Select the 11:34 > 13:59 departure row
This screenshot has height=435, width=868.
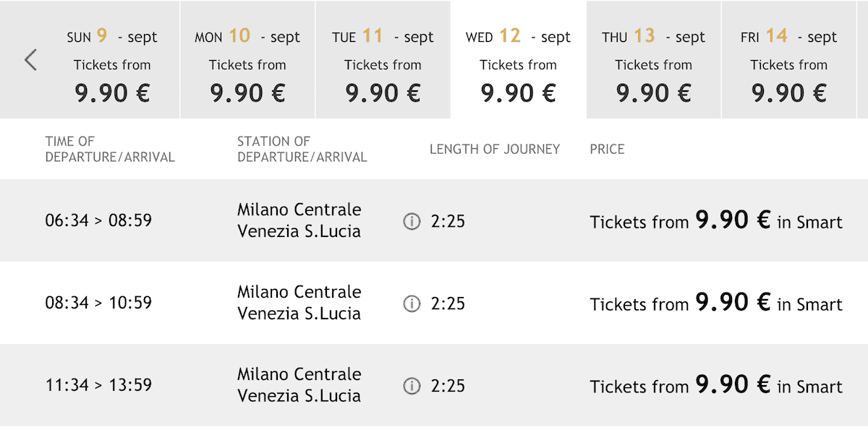point(98,385)
